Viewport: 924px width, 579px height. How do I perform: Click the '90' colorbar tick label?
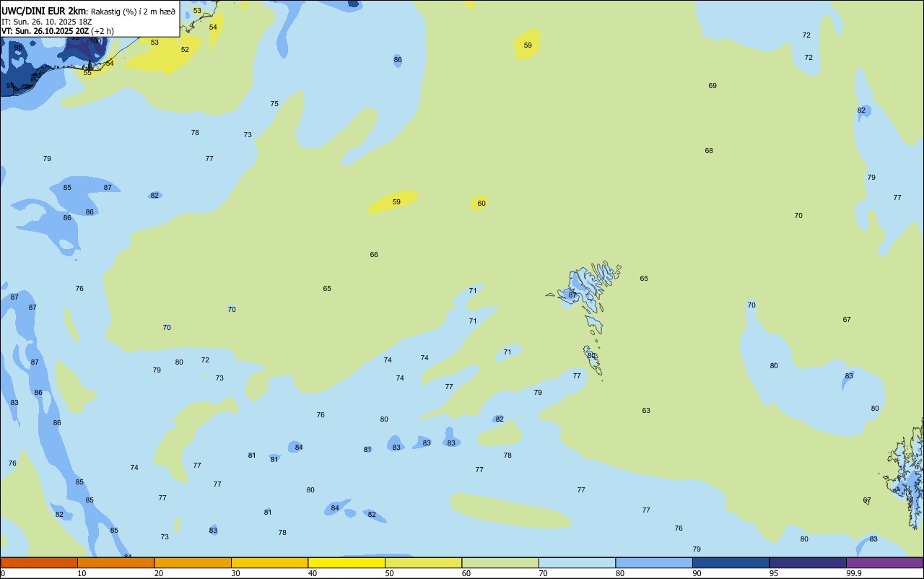coord(697,573)
